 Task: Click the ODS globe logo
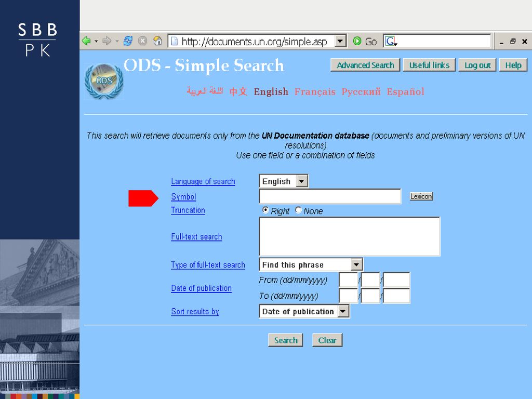(104, 82)
